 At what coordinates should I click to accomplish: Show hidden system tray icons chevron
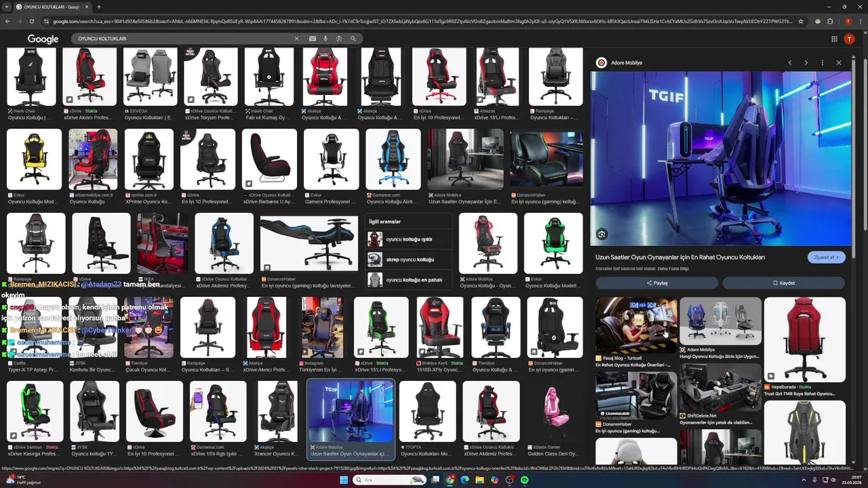[x=804, y=480]
